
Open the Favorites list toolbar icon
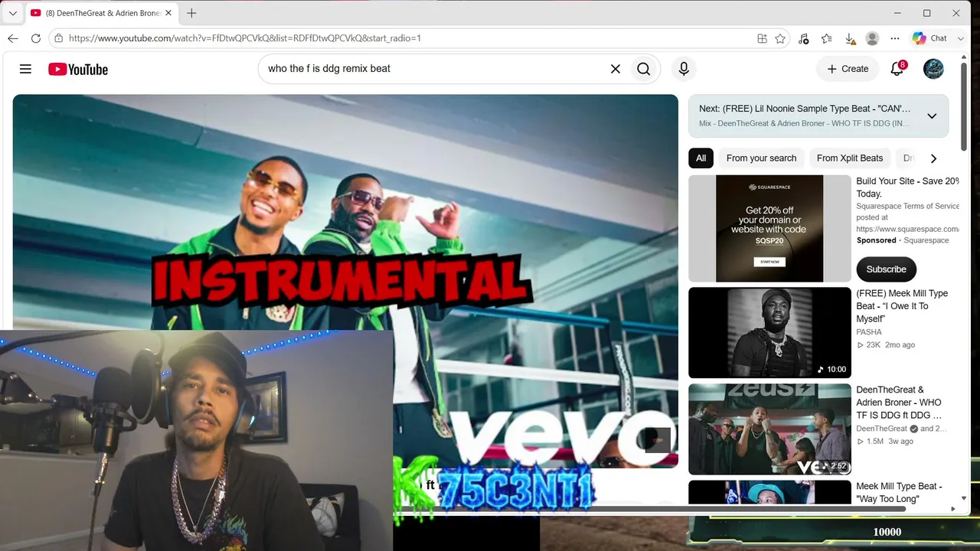point(826,38)
